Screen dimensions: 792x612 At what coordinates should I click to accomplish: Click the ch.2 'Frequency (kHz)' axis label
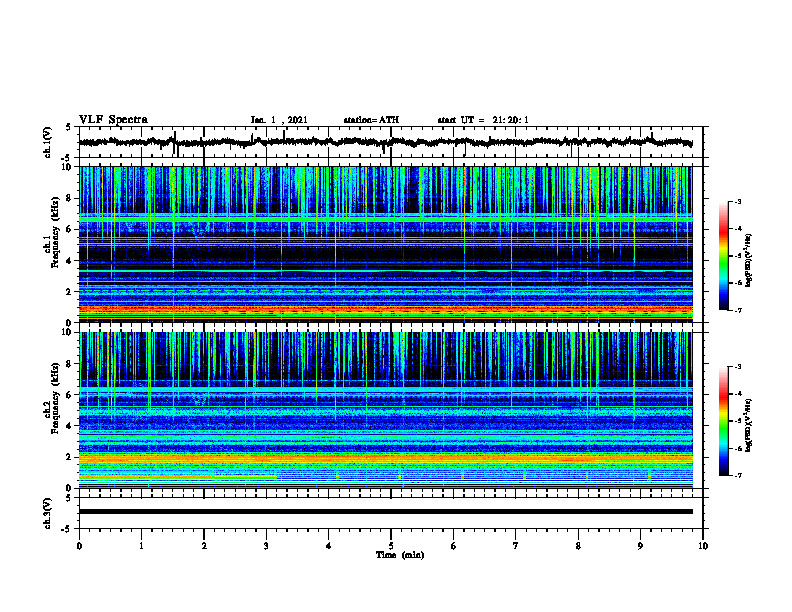(x=56, y=398)
